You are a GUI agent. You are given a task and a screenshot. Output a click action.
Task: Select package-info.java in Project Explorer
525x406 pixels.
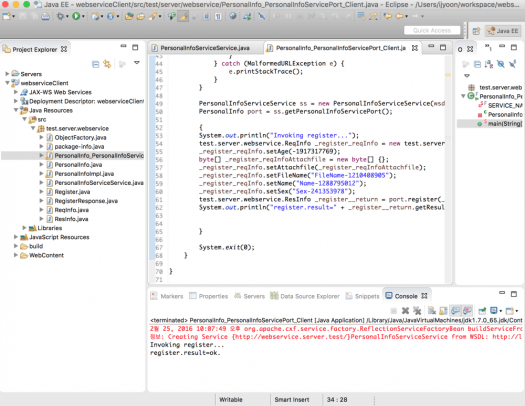pyautogui.click(x=79, y=147)
